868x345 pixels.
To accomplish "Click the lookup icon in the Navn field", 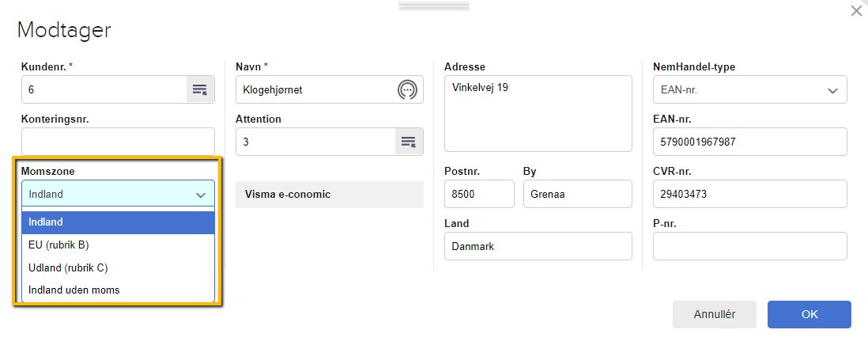I will tap(407, 89).
